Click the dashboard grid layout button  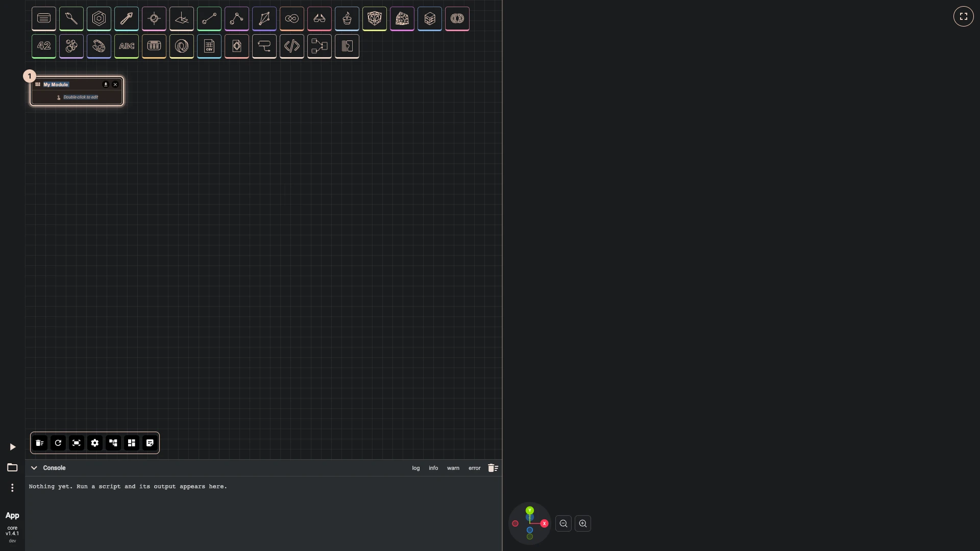tap(132, 443)
